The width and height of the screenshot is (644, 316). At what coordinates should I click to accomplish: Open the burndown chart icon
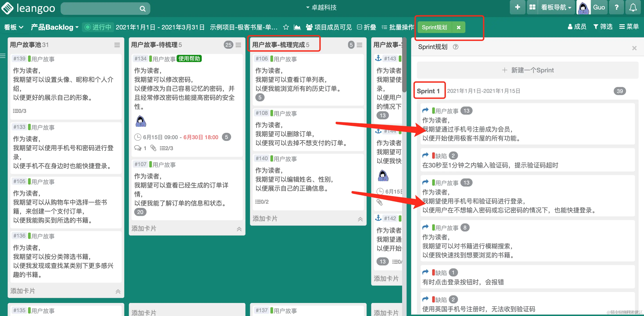pyautogui.click(x=297, y=27)
